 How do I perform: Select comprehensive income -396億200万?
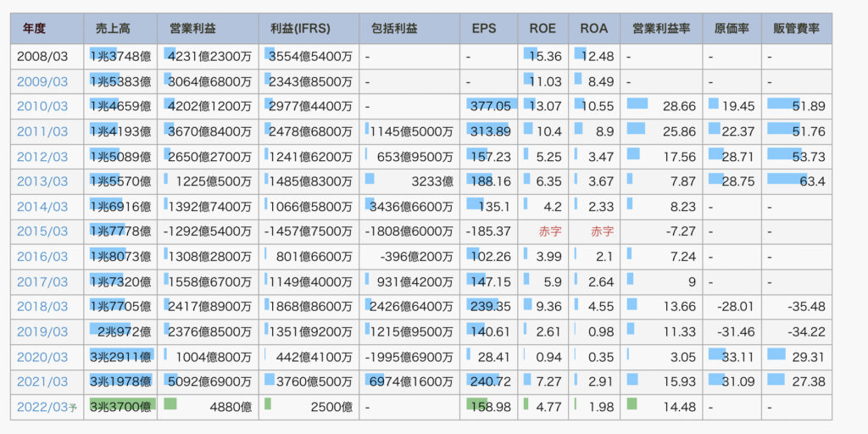coord(416,257)
